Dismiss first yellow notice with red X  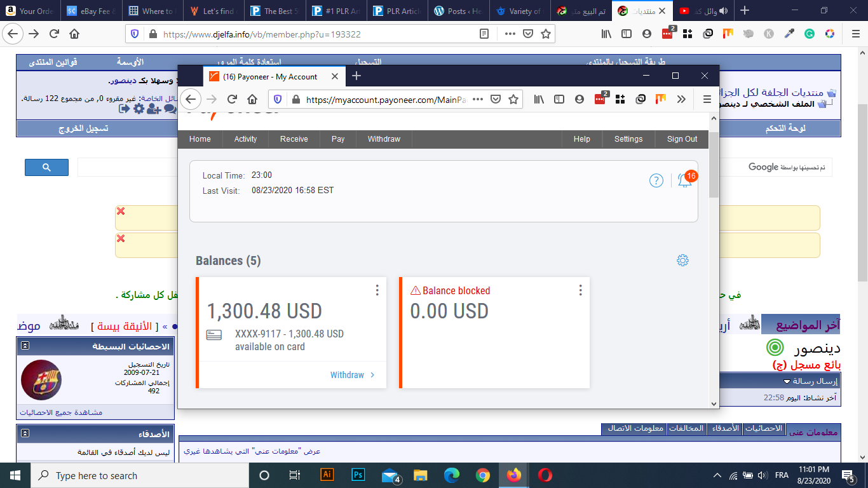(121, 211)
